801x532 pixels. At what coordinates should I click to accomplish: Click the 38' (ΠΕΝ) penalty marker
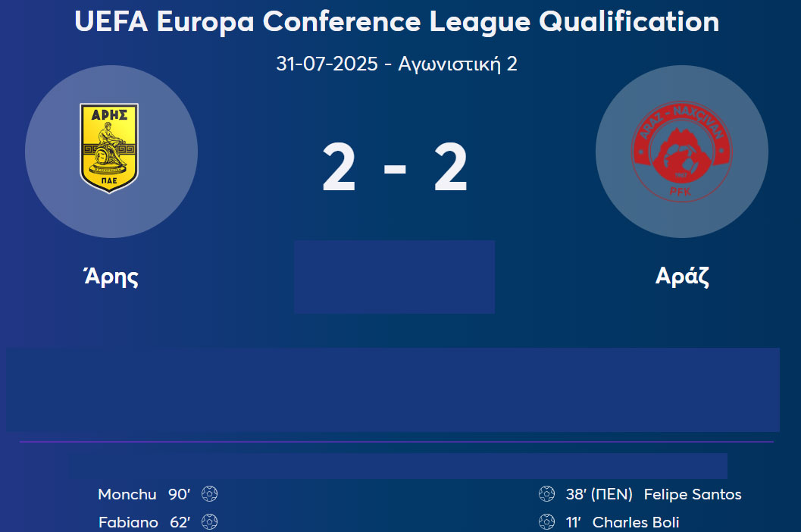(599, 494)
